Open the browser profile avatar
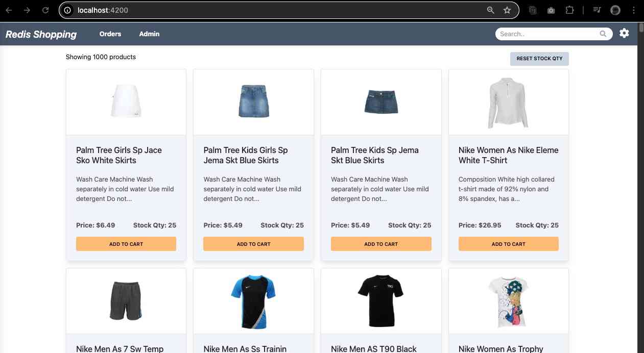 [615, 10]
